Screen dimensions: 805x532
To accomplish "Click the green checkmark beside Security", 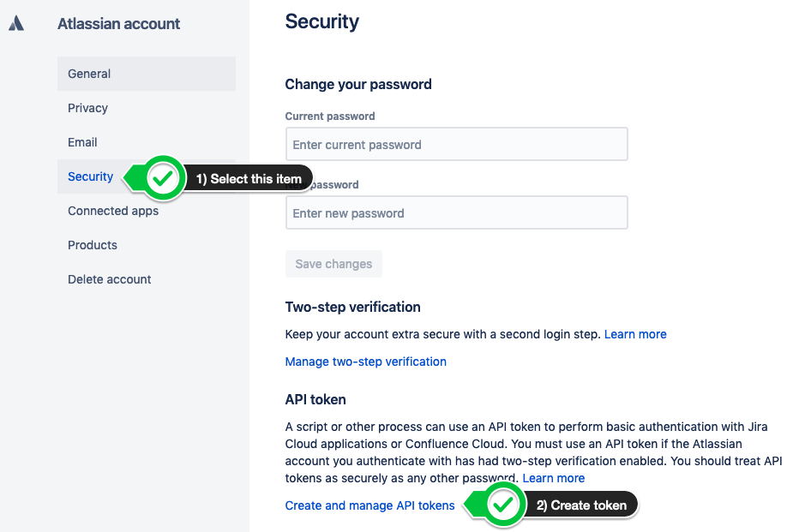I will click(163, 178).
